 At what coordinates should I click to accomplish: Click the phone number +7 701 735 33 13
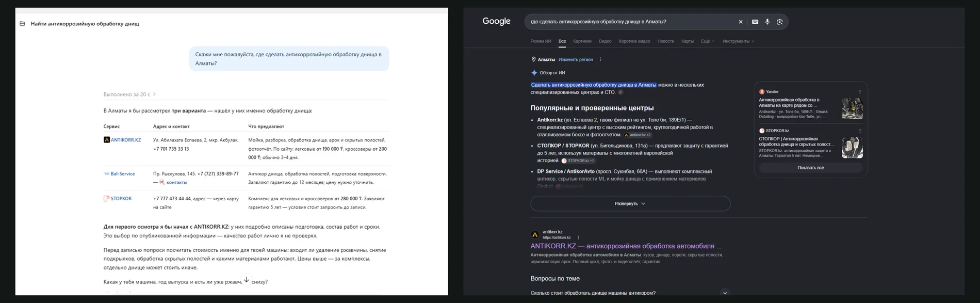(171, 149)
